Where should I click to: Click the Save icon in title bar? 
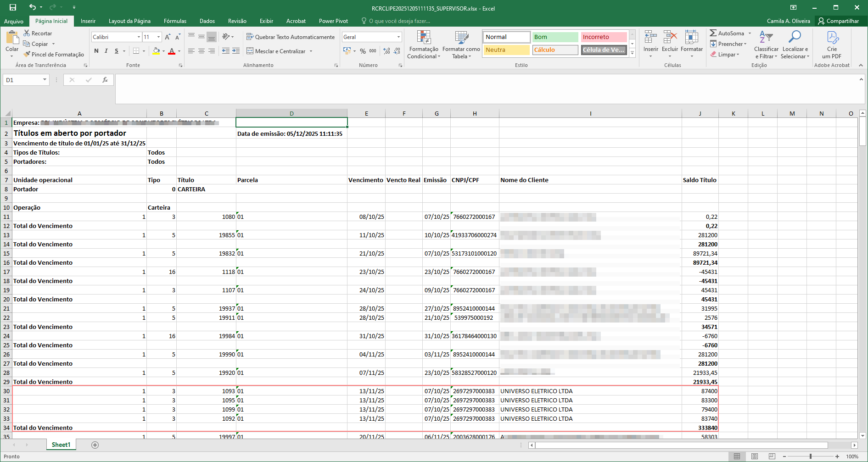point(12,7)
